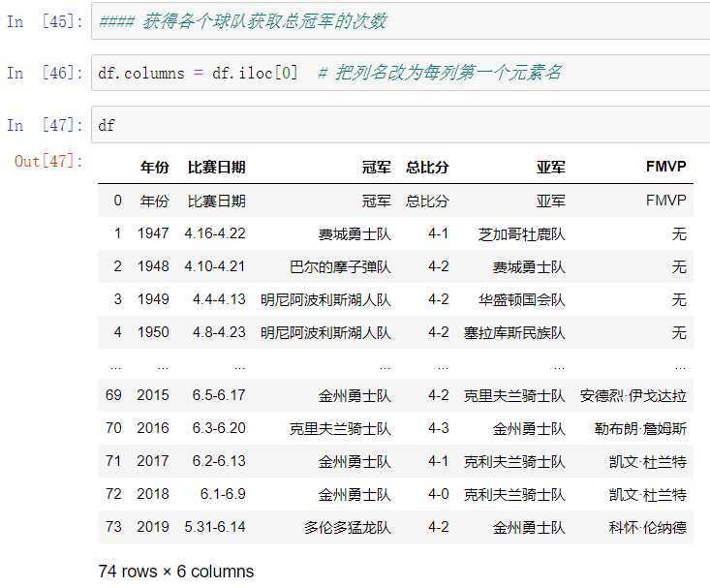Click the 年份 column header
This screenshot has width=710, height=588.
(154, 168)
